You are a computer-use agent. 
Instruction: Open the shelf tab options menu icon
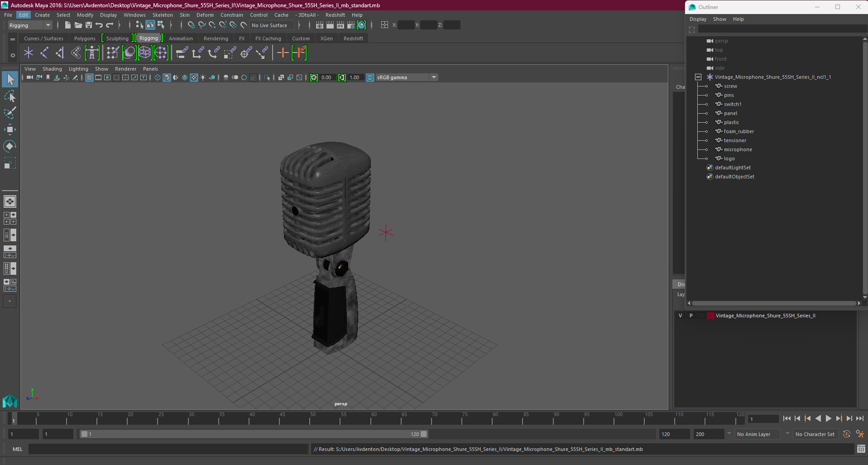13,39
